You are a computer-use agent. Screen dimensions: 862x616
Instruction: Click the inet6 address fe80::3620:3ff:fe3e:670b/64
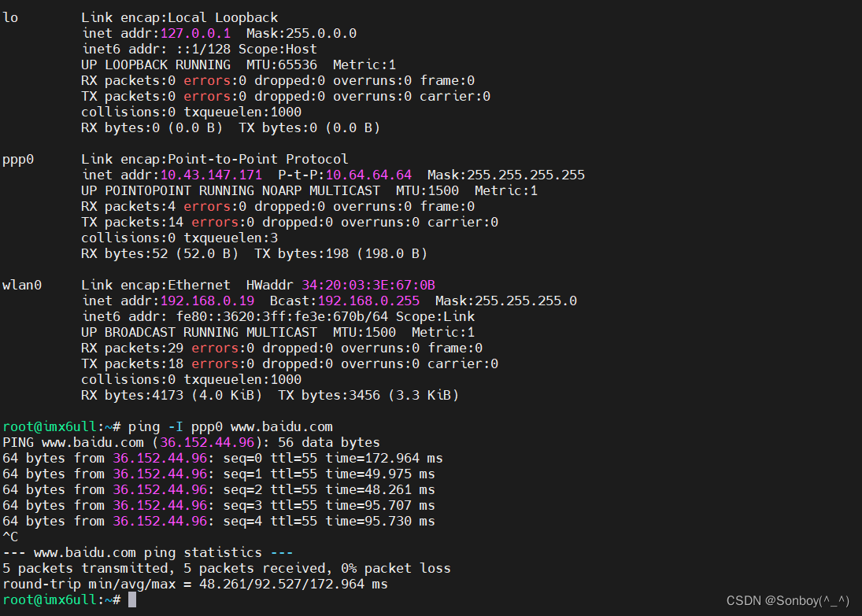[282, 317]
